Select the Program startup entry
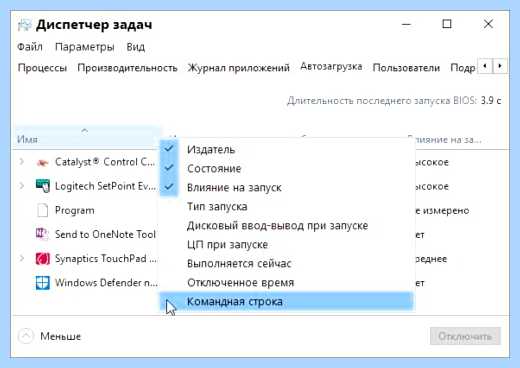520x368 pixels. (74, 210)
